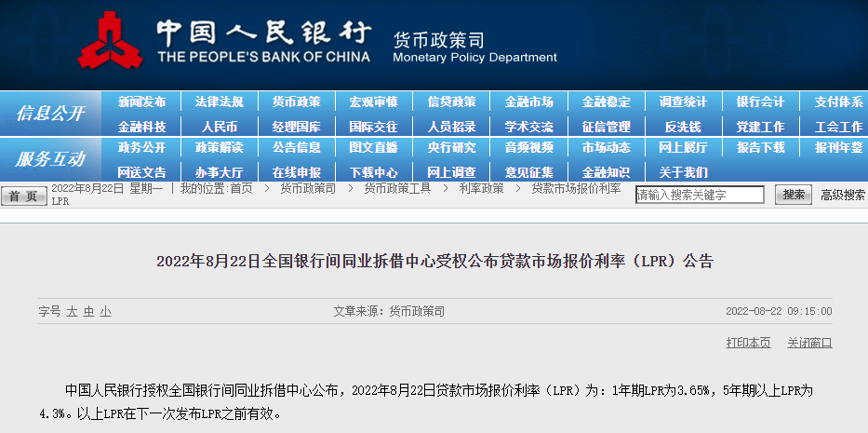Go to 支付体系 section

tap(838, 102)
